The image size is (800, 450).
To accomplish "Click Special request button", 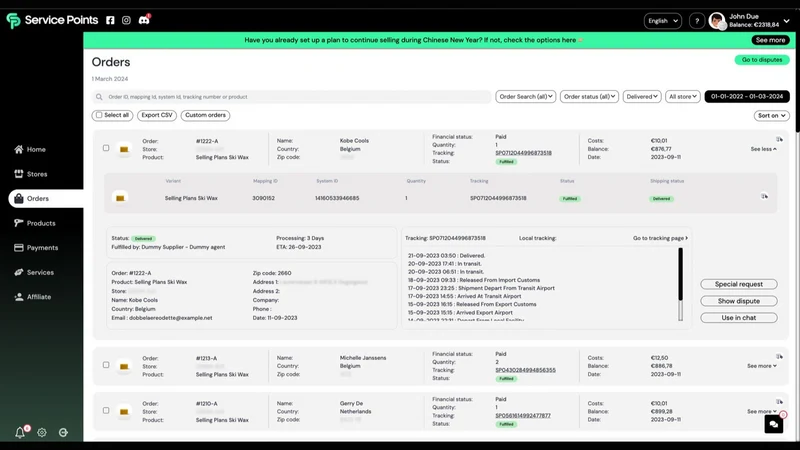I will 738,284.
